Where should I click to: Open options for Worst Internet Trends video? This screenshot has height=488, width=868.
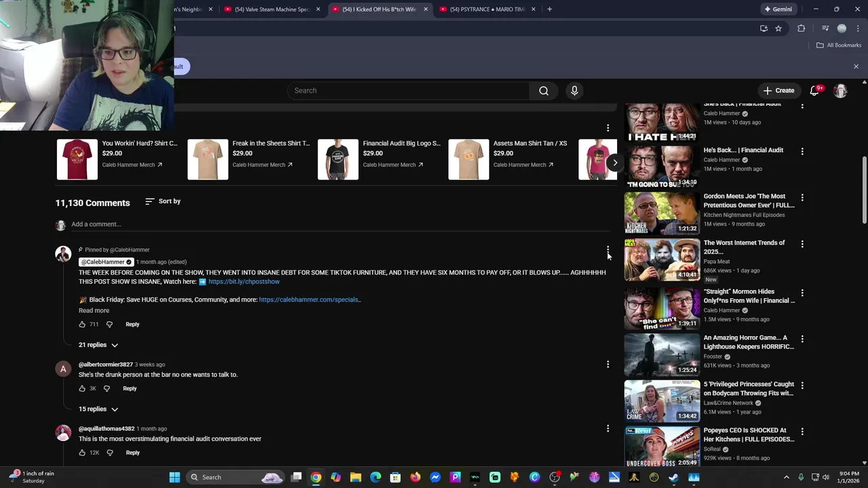coord(802,244)
